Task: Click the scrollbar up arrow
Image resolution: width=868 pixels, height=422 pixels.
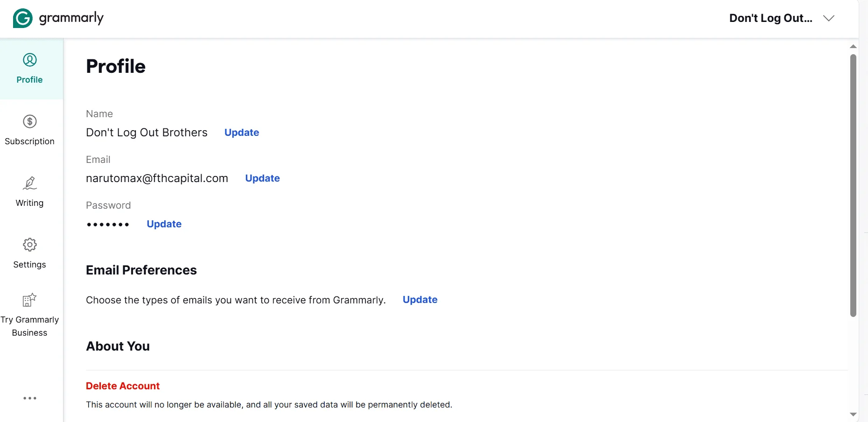Action: (x=853, y=46)
